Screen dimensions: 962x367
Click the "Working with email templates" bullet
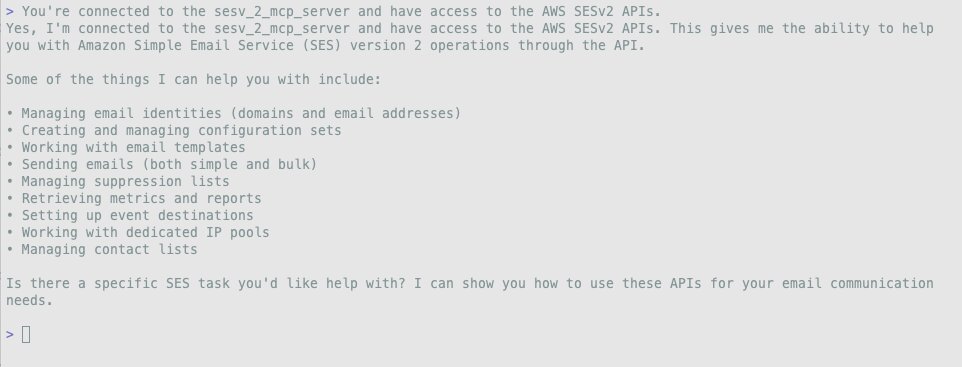pos(126,147)
